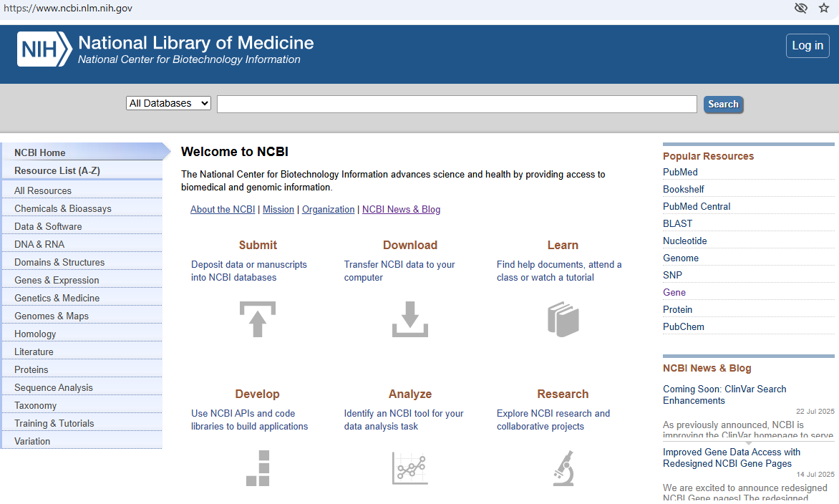Click Find help documents description
This screenshot has width=839, height=504.
pos(558,271)
